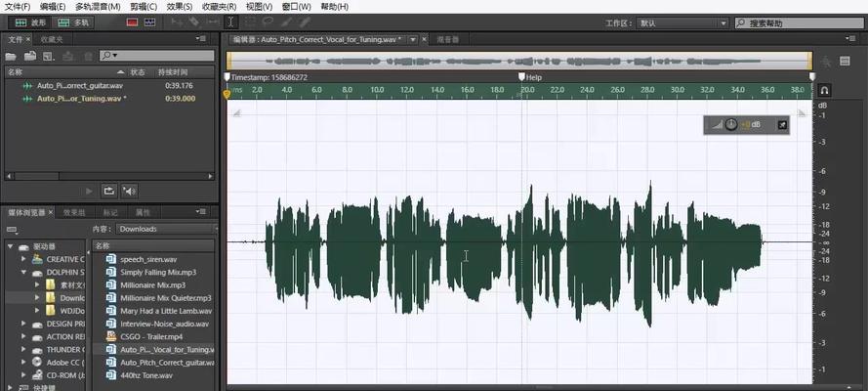Open the editor file dropdown arrow

(x=413, y=40)
